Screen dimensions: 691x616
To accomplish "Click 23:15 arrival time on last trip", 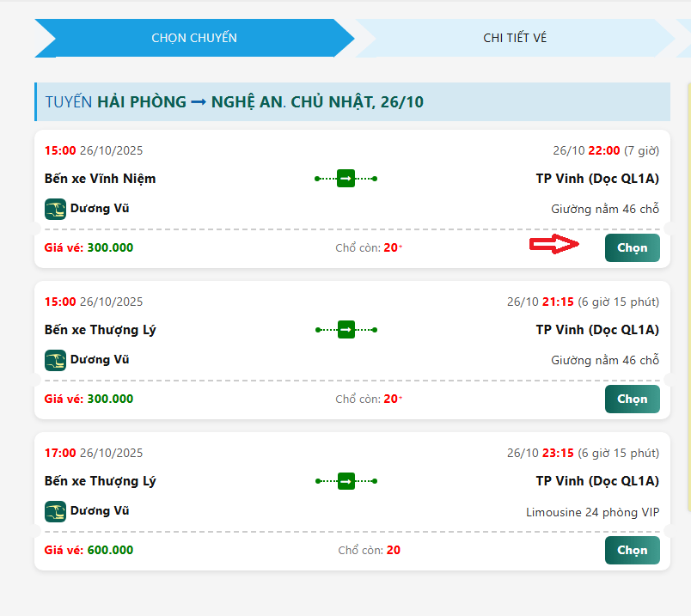I will tap(558, 453).
